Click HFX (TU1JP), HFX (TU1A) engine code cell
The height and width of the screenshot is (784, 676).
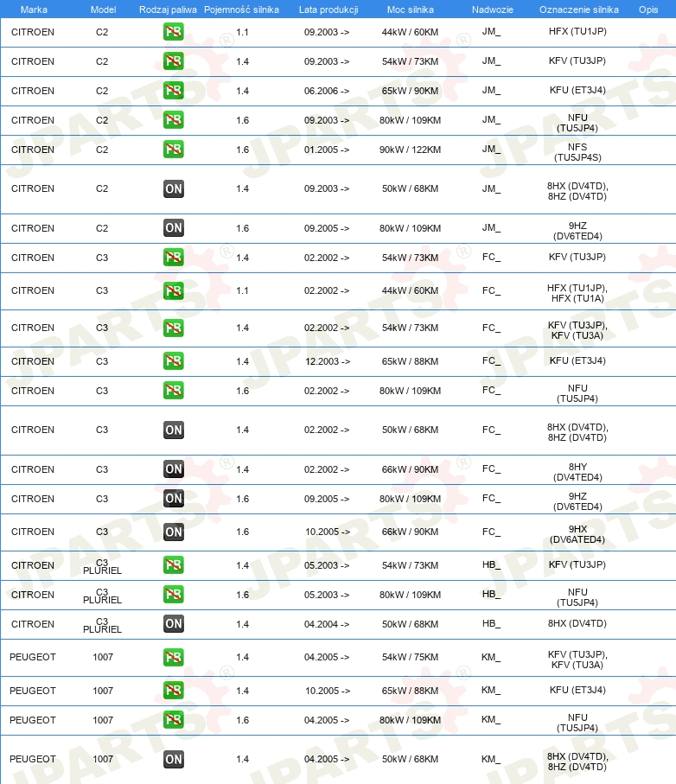click(577, 293)
